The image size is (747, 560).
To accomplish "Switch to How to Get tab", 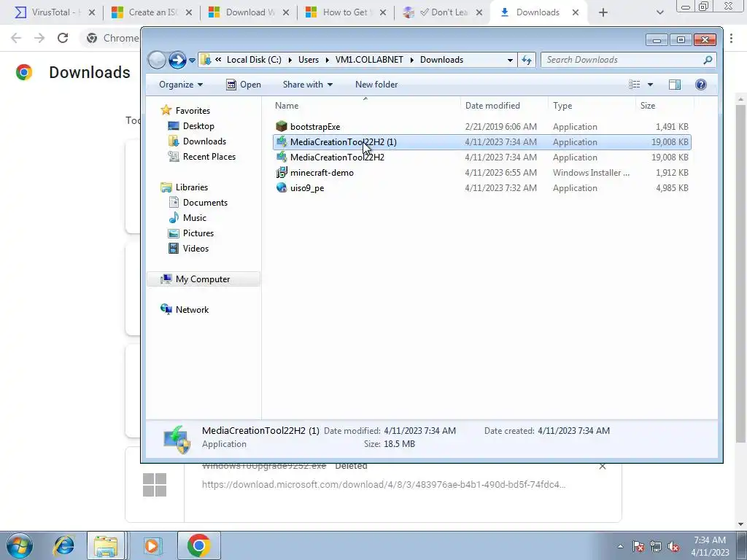I will click(345, 12).
